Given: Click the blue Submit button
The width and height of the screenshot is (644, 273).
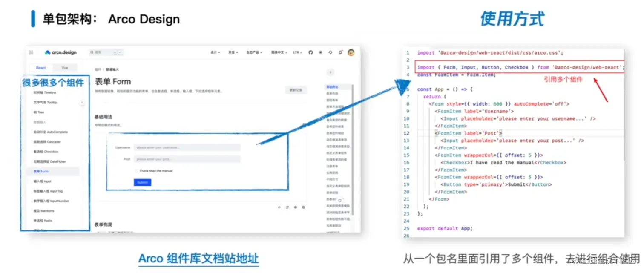Looking at the screenshot, I should 142,182.
